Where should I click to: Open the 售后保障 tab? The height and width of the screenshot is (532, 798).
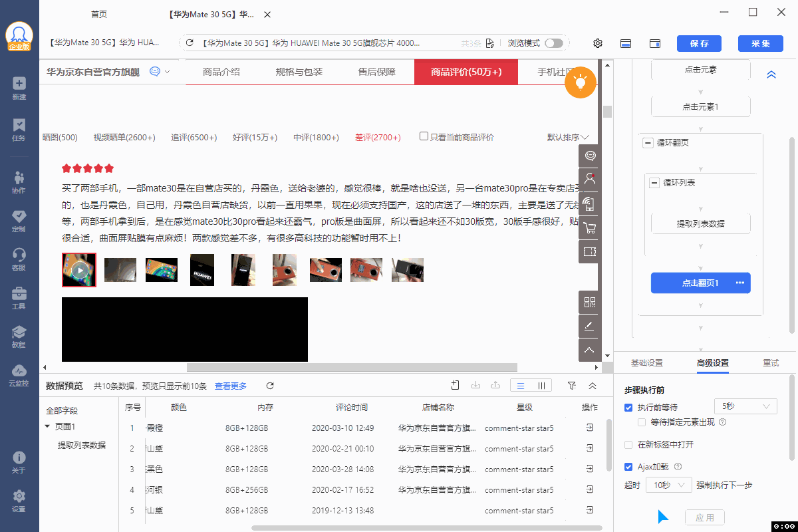coord(377,72)
